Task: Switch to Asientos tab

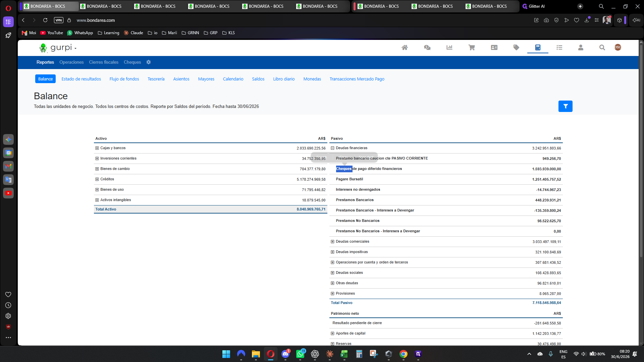Action: [x=181, y=79]
